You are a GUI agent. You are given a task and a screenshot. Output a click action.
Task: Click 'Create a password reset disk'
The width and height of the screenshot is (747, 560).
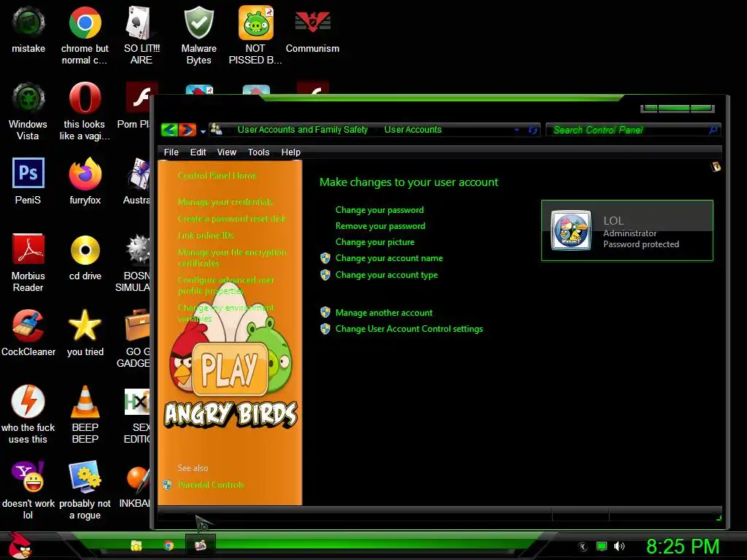coord(231,219)
